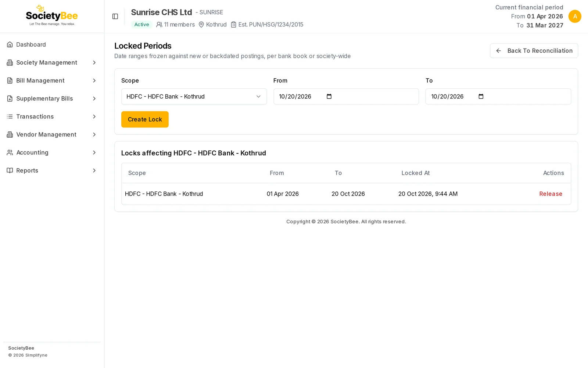Expand Transactions chevron
This screenshot has width=588, height=368.
click(94, 117)
